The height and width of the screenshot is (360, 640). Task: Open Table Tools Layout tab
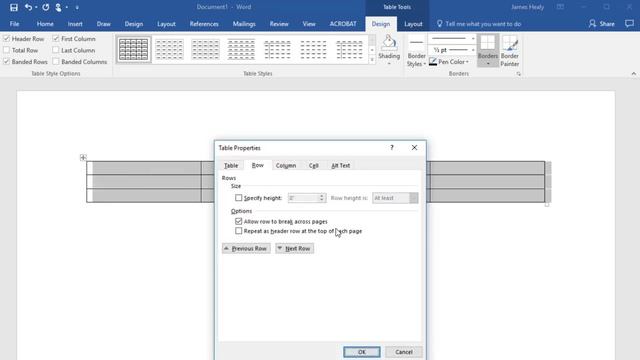[x=413, y=24]
